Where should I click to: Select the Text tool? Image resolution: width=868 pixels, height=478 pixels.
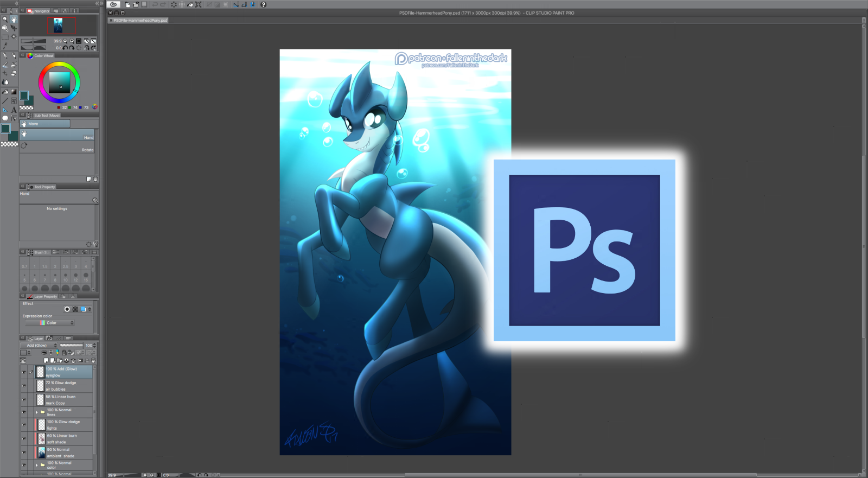click(x=14, y=110)
